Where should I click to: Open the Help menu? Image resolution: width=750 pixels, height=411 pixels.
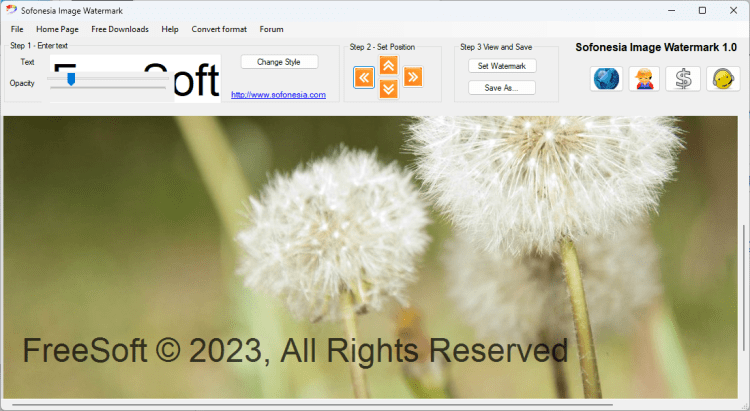click(x=170, y=29)
